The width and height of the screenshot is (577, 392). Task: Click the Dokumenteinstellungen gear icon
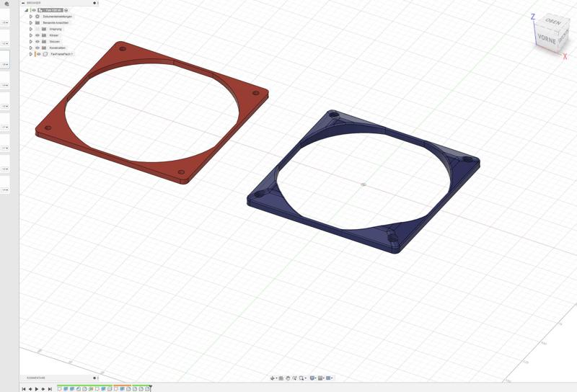click(x=38, y=17)
